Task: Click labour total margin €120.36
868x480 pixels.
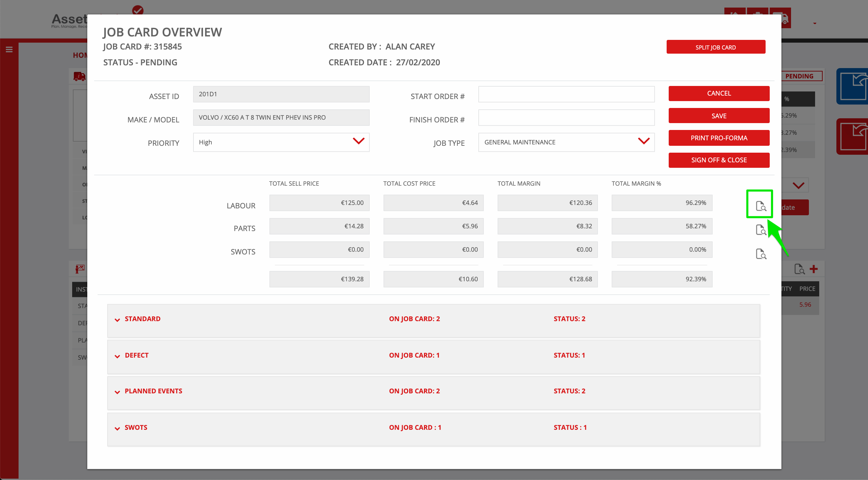Action: pyautogui.click(x=547, y=203)
